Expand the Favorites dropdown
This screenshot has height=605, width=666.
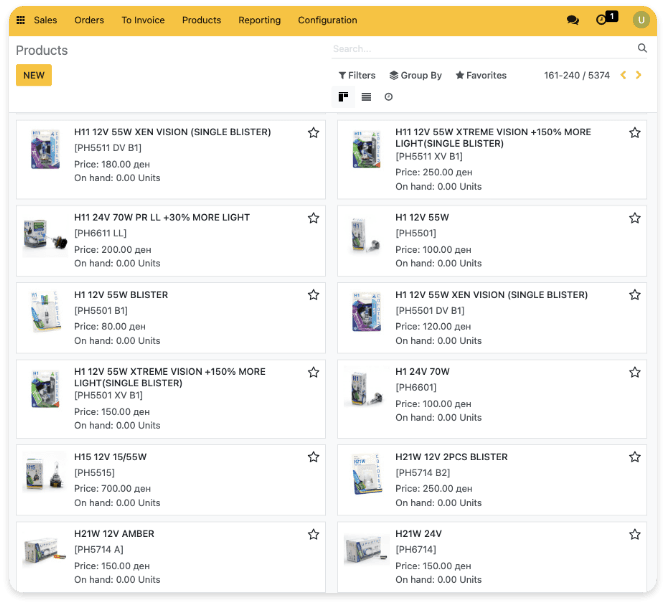coord(481,75)
